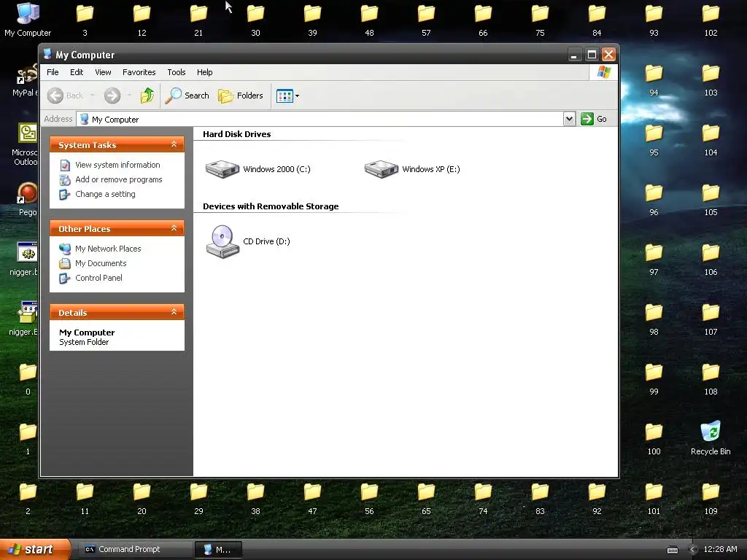
Task: Click My Computer taskbar button
Action: [x=218, y=549]
